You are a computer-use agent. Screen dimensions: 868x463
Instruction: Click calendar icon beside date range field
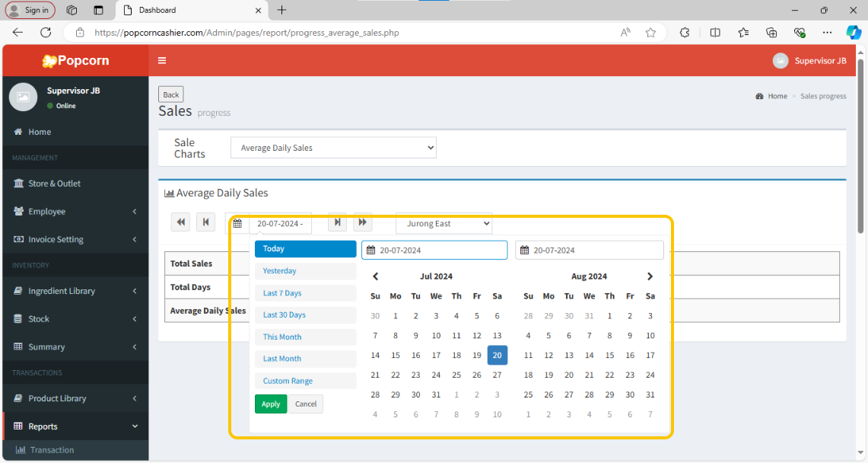pos(237,224)
